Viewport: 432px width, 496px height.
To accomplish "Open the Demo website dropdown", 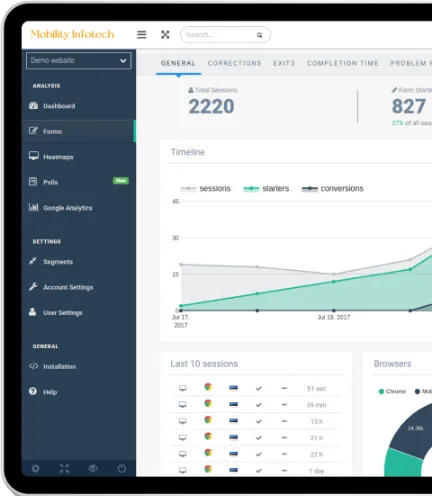I will (x=79, y=61).
